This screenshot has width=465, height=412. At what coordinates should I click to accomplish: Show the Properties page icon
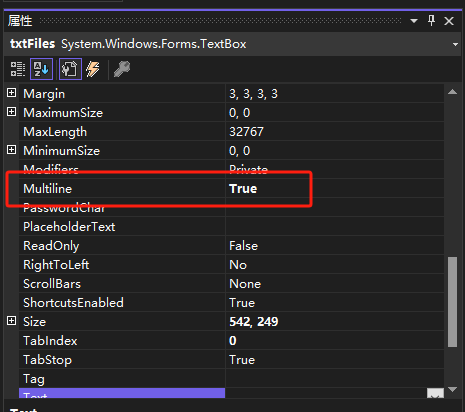tap(70, 69)
